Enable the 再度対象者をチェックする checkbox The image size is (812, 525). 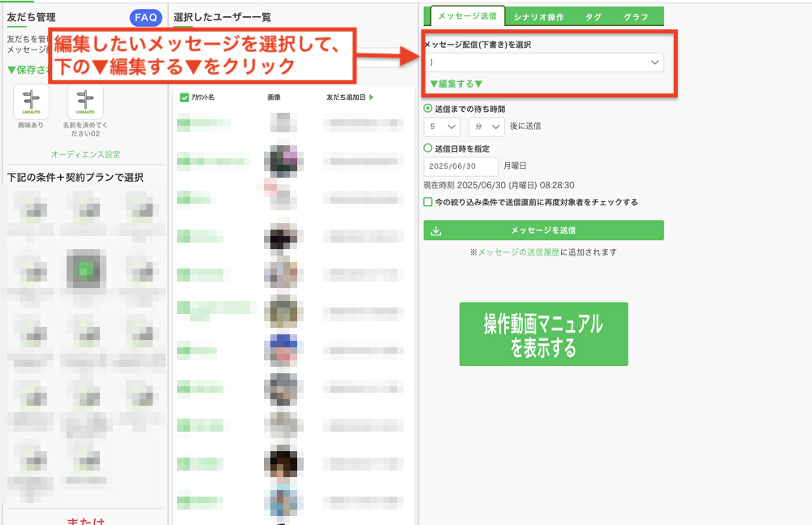428,202
